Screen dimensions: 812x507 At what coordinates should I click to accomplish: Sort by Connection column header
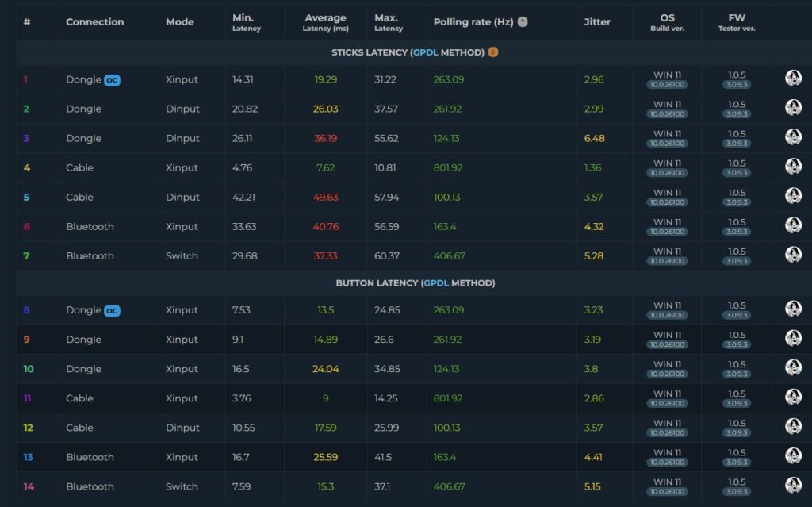95,21
